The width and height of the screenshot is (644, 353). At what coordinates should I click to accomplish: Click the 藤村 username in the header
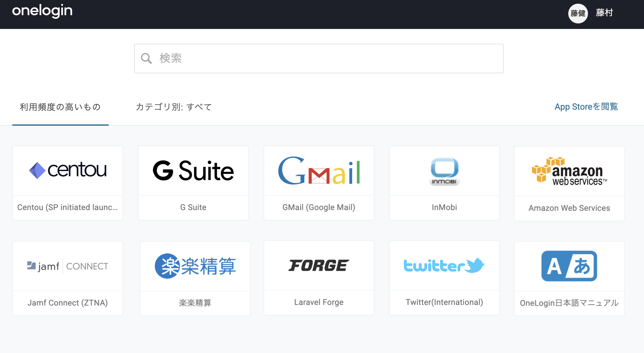click(x=604, y=13)
